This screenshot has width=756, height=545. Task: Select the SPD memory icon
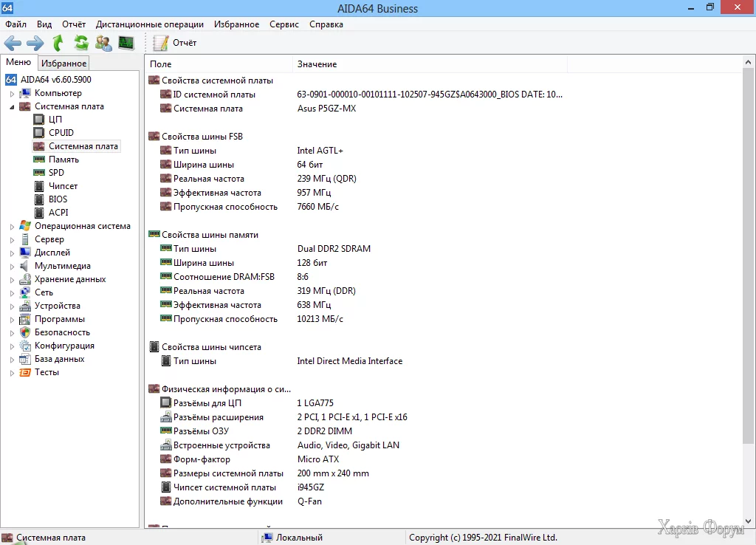point(39,173)
